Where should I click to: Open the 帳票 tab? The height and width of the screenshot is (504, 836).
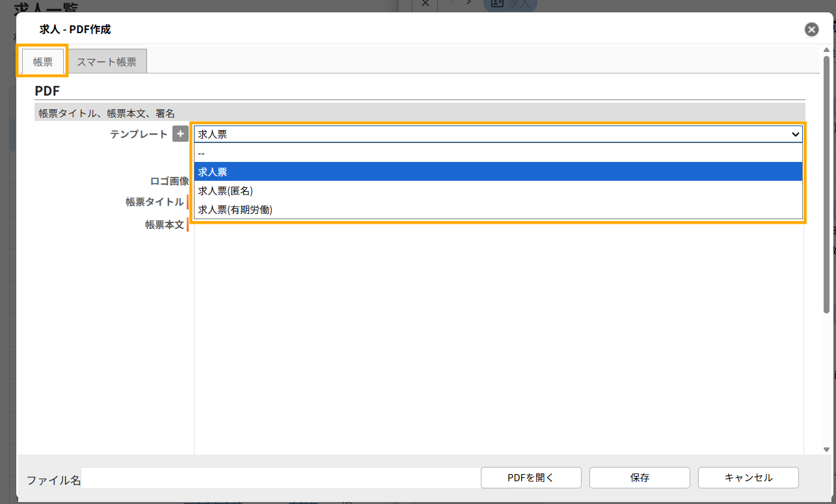click(x=43, y=62)
